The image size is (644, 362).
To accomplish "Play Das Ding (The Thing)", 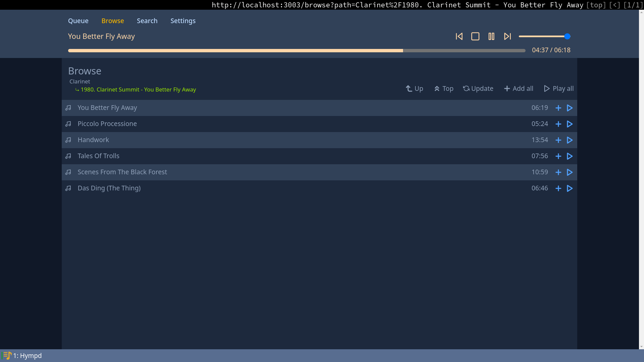I will 569,188.
